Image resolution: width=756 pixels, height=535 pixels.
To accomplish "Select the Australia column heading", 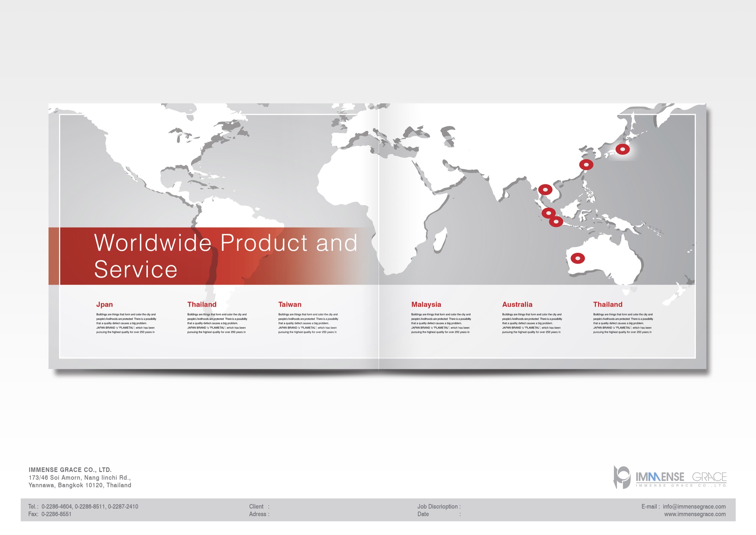I will click(x=517, y=304).
